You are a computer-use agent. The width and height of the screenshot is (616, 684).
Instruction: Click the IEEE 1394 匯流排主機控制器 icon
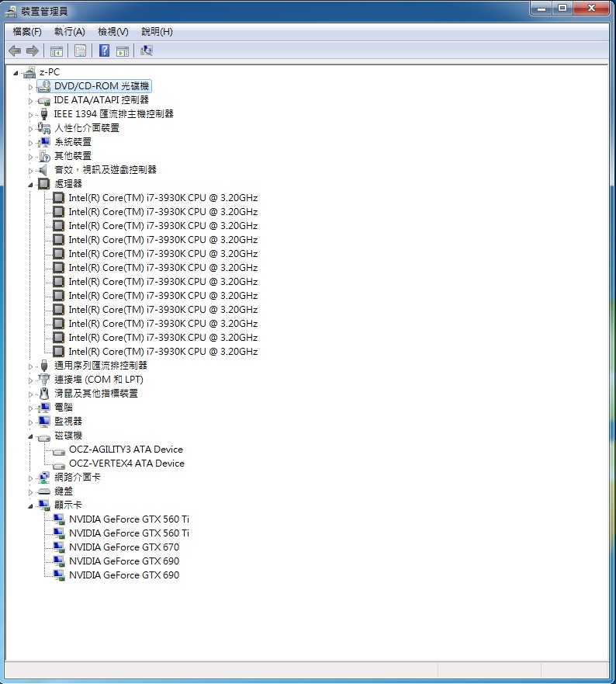coord(44,114)
